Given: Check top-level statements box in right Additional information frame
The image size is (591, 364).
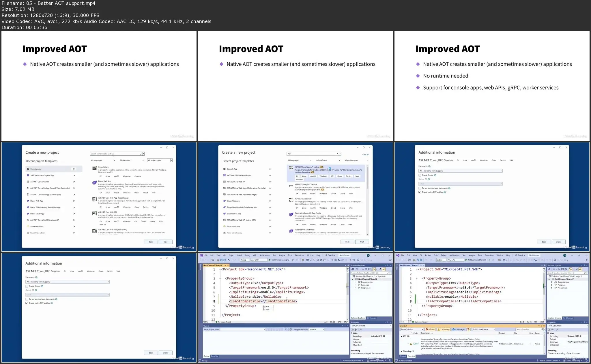Looking at the screenshot, I should [420, 188].
